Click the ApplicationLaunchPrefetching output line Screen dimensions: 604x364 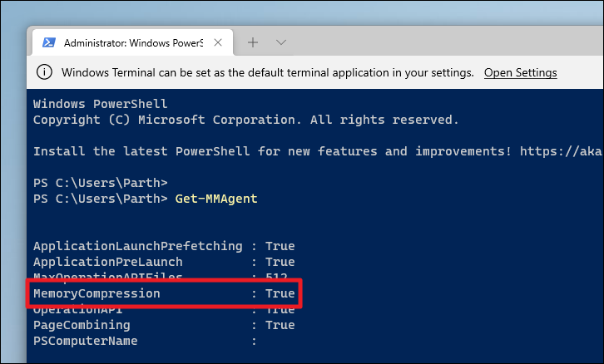point(163,246)
